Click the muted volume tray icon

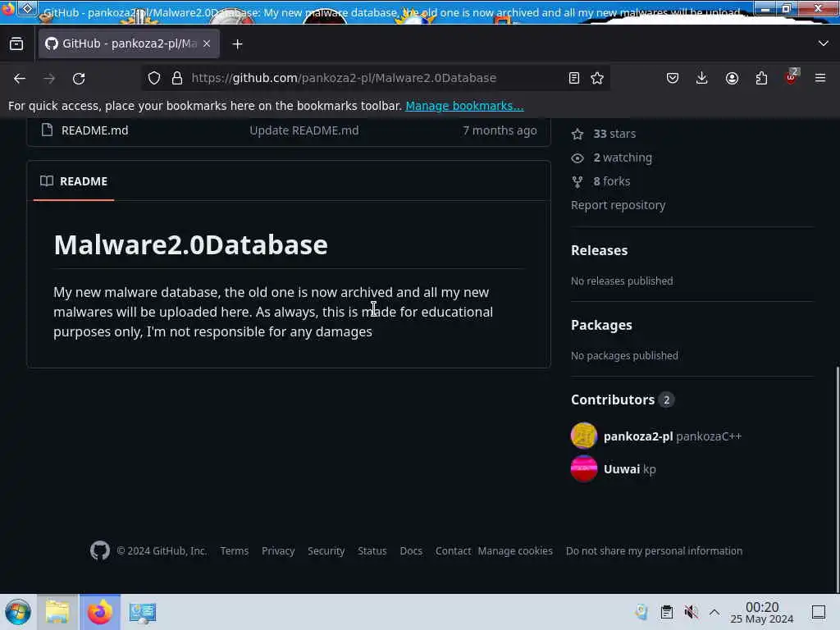coord(691,612)
